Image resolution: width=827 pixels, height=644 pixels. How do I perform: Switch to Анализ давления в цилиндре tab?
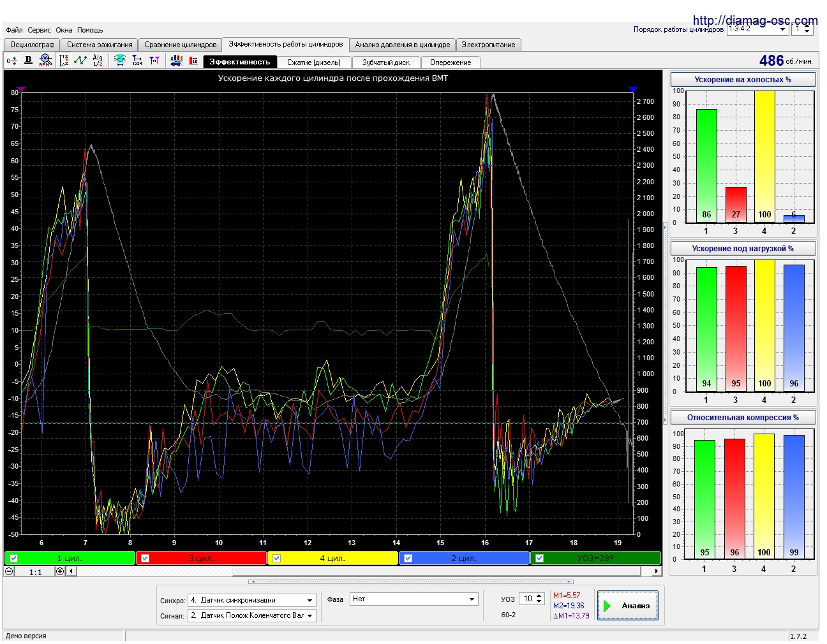403,45
